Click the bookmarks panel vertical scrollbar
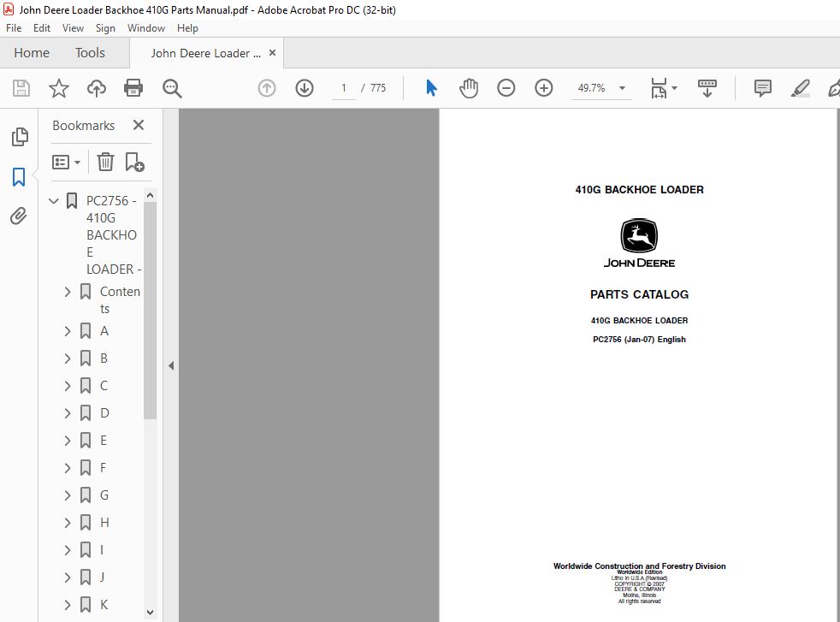This screenshot has height=622, width=840. point(150,311)
